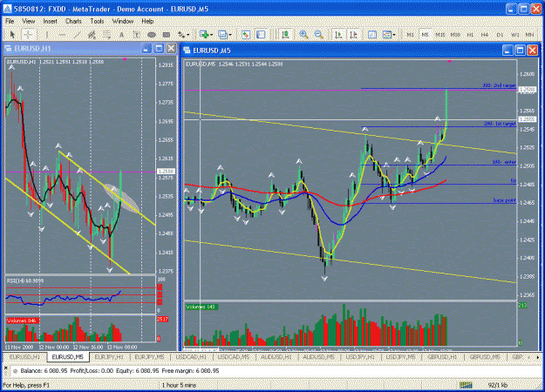Click the chart-window icon left of templates
This screenshot has width=545, height=392.
(x=371, y=34)
